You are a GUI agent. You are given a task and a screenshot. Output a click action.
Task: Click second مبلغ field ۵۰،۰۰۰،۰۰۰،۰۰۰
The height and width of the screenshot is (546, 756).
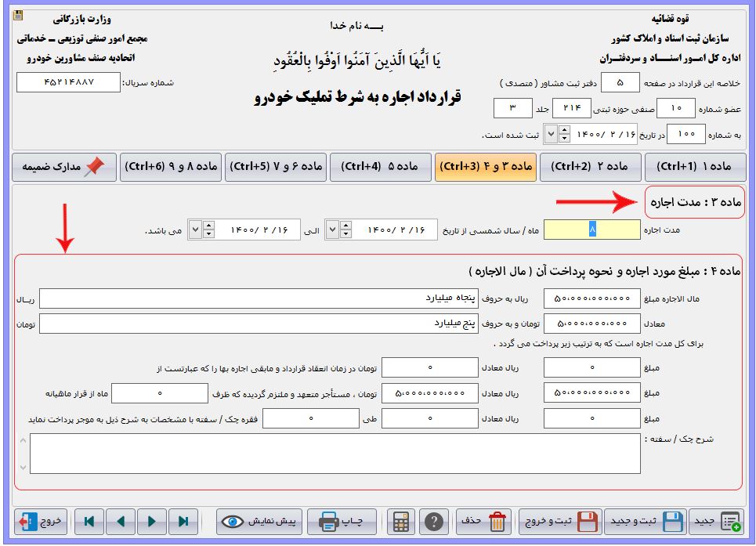click(x=592, y=393)
